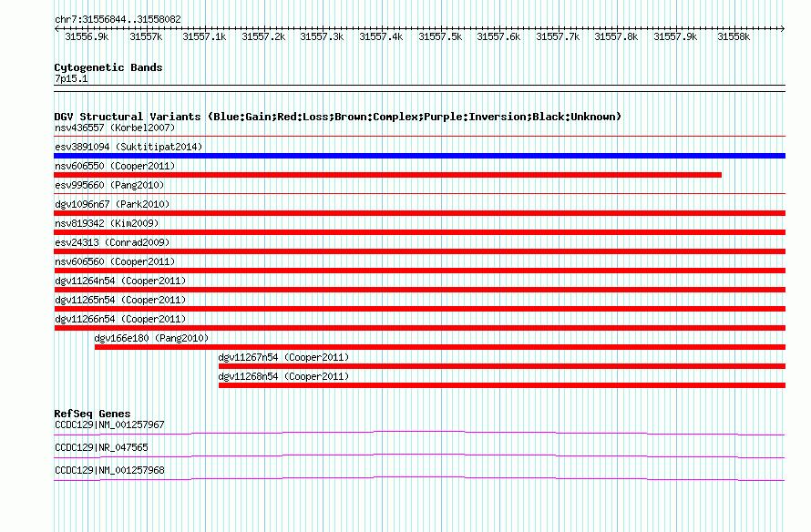This screenshot has width=811, height=532.
Task: Open variant nsv606550 (Cooper2011) label
Action: click(115, 166)
